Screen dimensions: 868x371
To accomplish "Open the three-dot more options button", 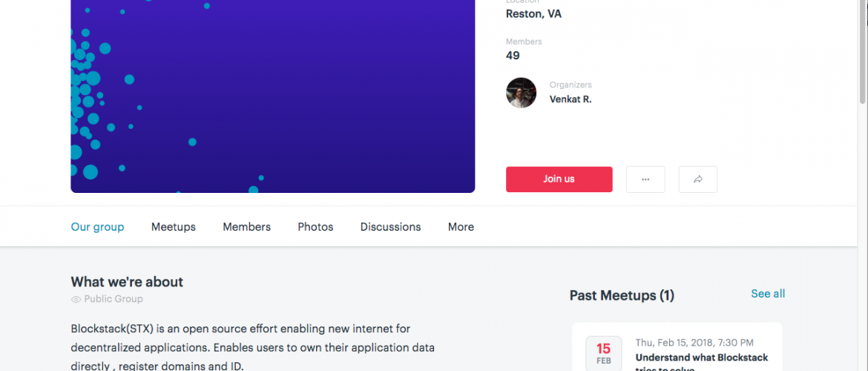I will (645, 180).
